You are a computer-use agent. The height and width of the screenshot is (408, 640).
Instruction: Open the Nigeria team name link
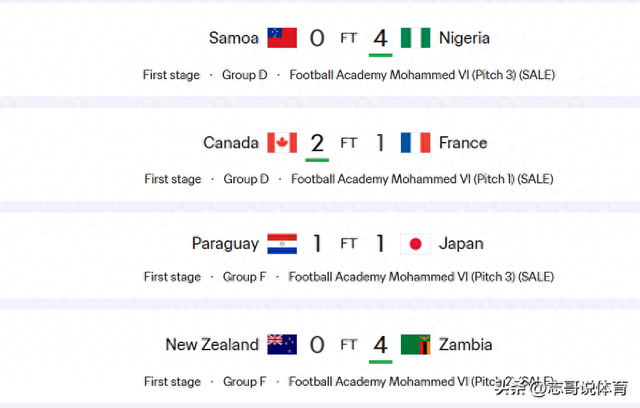coord(464,38)
